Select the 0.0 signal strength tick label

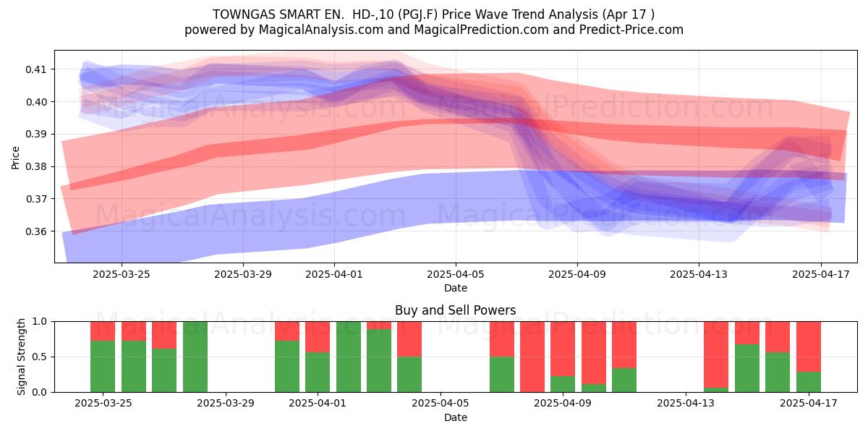[41, 392]
